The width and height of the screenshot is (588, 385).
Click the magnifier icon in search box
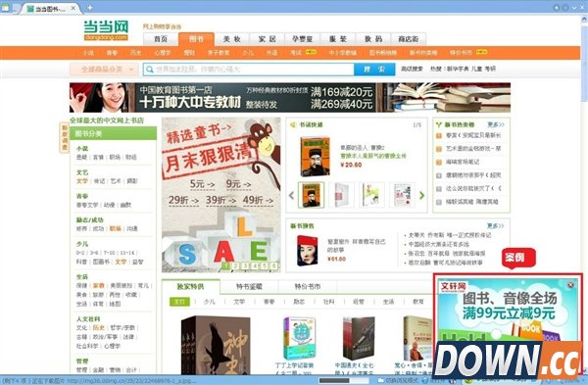150,69
